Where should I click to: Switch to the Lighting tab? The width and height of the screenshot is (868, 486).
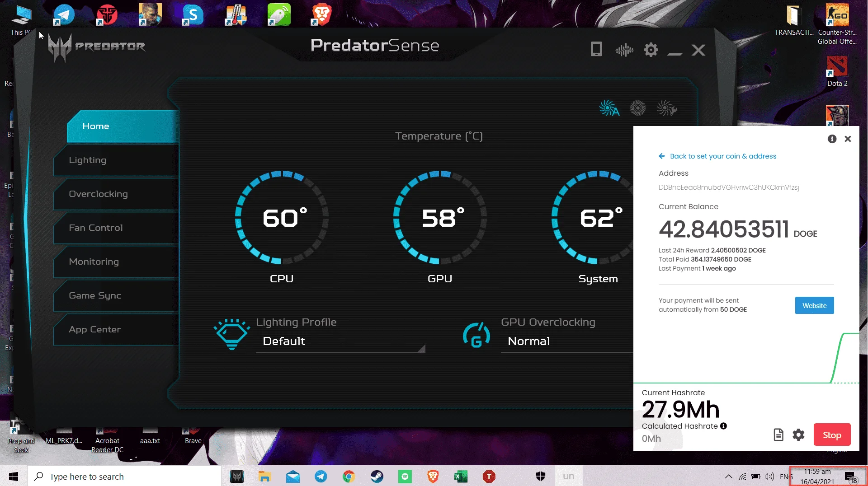pos(116,160)
